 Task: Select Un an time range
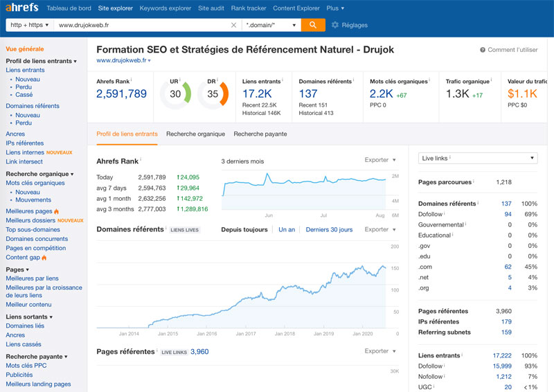pos(287,229)
